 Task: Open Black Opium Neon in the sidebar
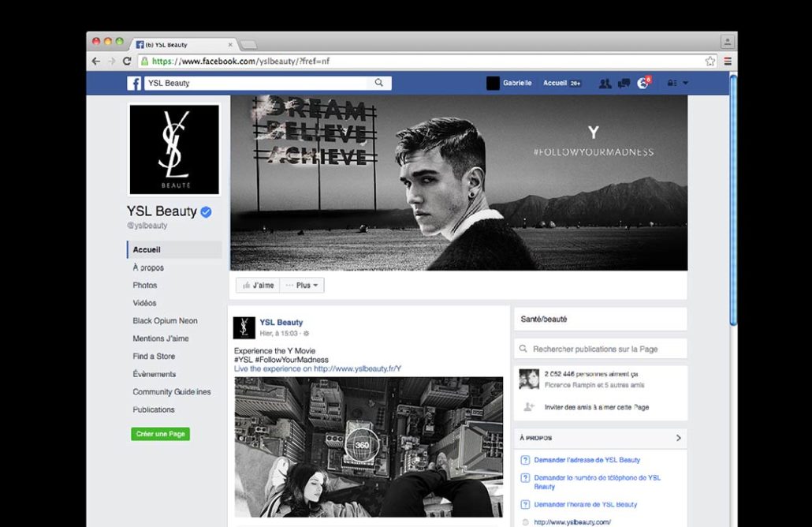point(166,321)
